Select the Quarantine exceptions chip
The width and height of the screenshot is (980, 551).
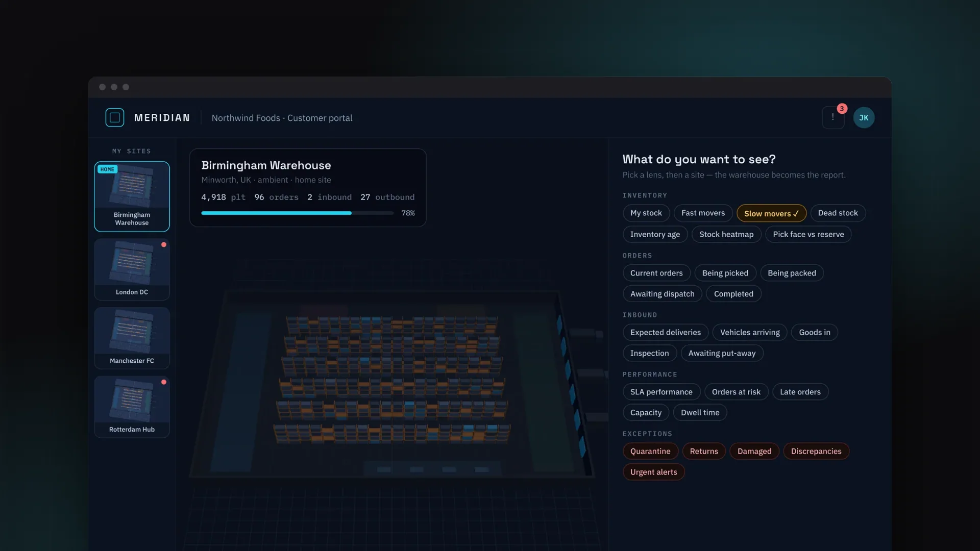pos(650,452)
